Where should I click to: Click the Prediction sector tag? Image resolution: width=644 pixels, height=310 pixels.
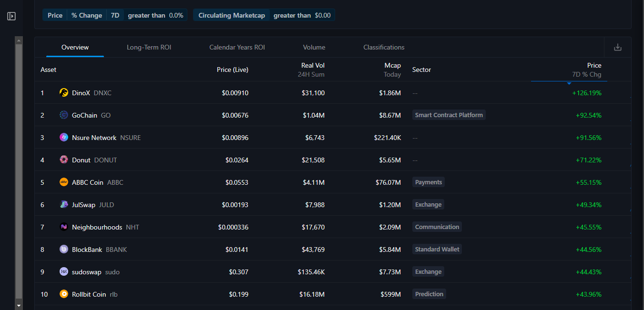[429, 294]
